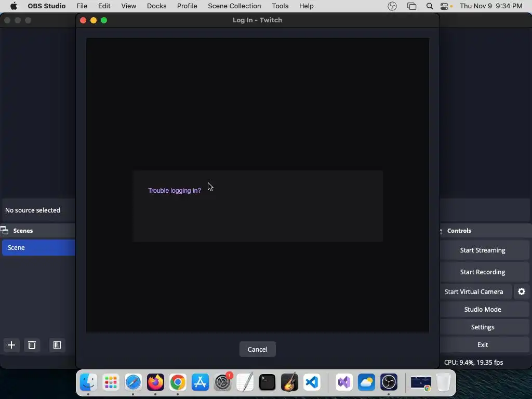The height and width of the screenshot is (399, 532).
Task: Click the OBS status icon in menu bar
Action: (x=392, y=6)
